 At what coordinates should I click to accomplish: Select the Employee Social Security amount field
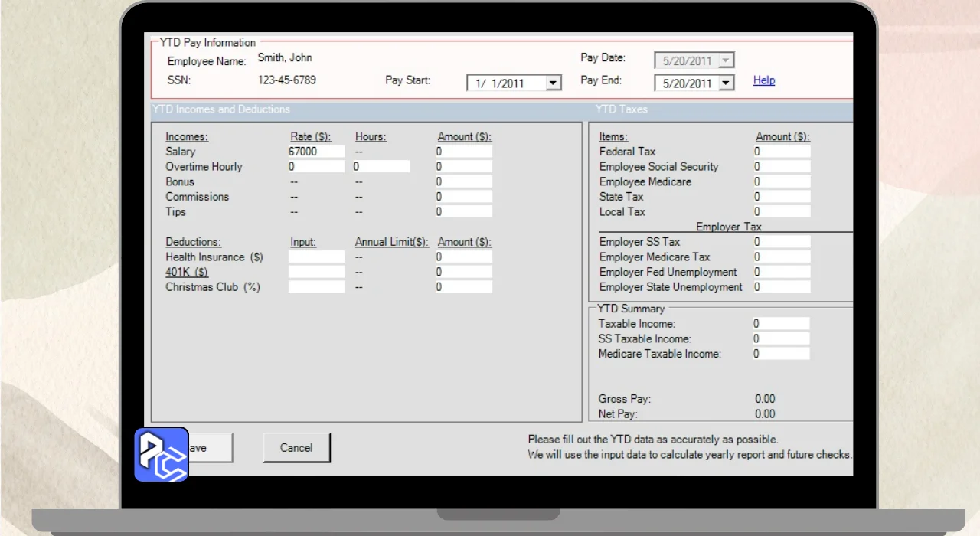(781, 167)
